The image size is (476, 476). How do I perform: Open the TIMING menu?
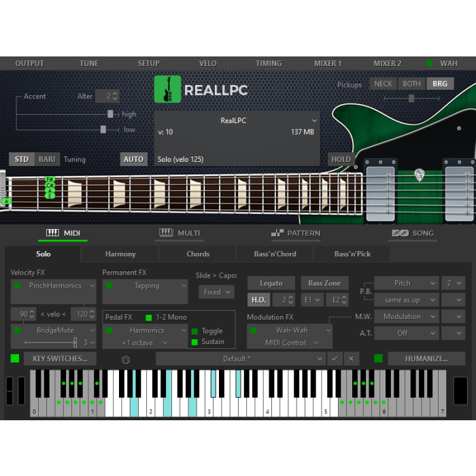[269, 63]
